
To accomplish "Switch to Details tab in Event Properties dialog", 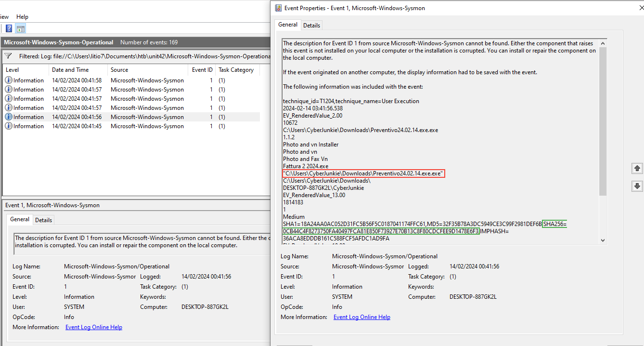I will tap(311, 26).
